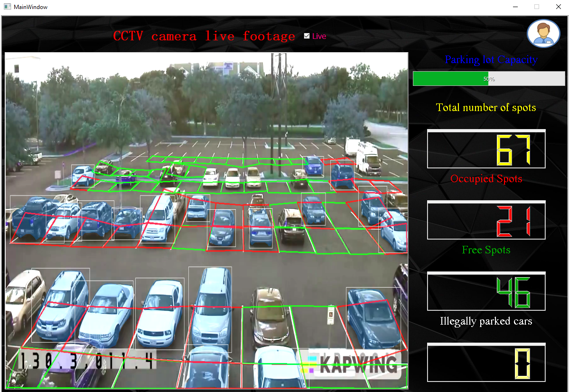569x392 pixels.
Task: Click the occupied spots display showing 21
Action: [x=486, y=220]
